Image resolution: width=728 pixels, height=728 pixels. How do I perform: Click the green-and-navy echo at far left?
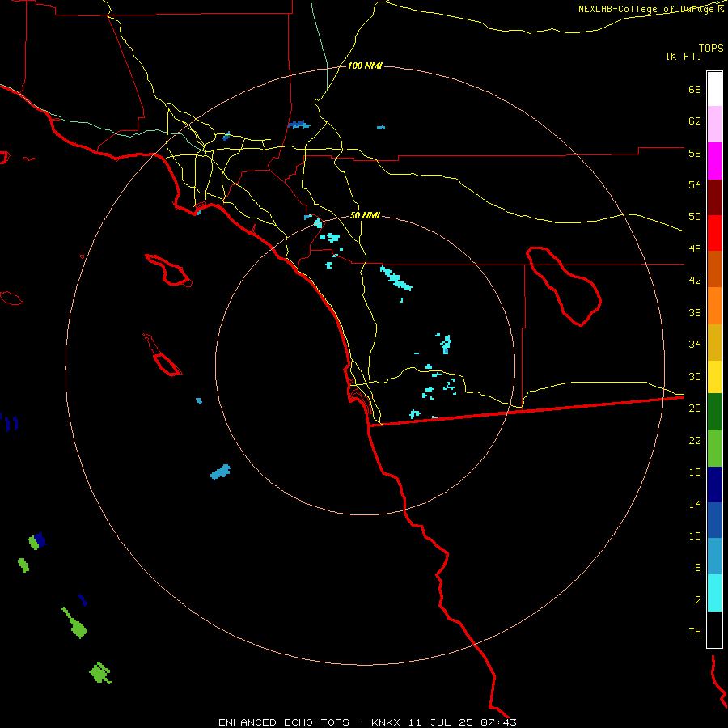pyautogui.click(x=37, y=541)
